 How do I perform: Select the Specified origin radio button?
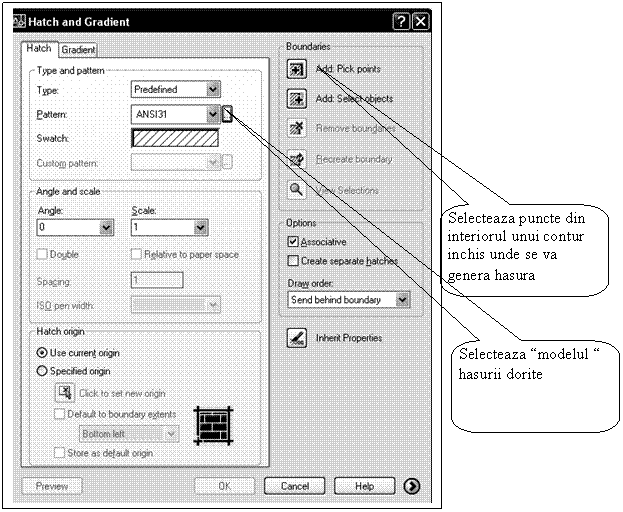coord(42,371)
